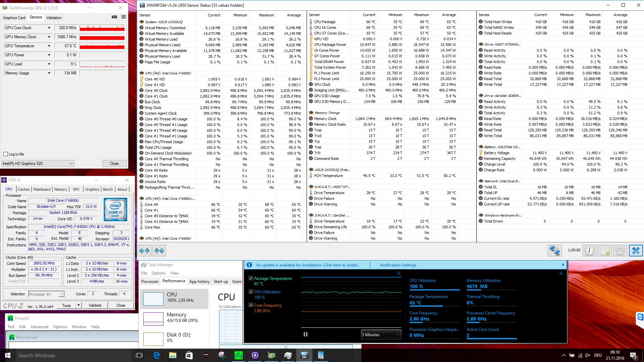644x362 pixels.
Task: Open Notification Settings link
Action: (398, 265)
